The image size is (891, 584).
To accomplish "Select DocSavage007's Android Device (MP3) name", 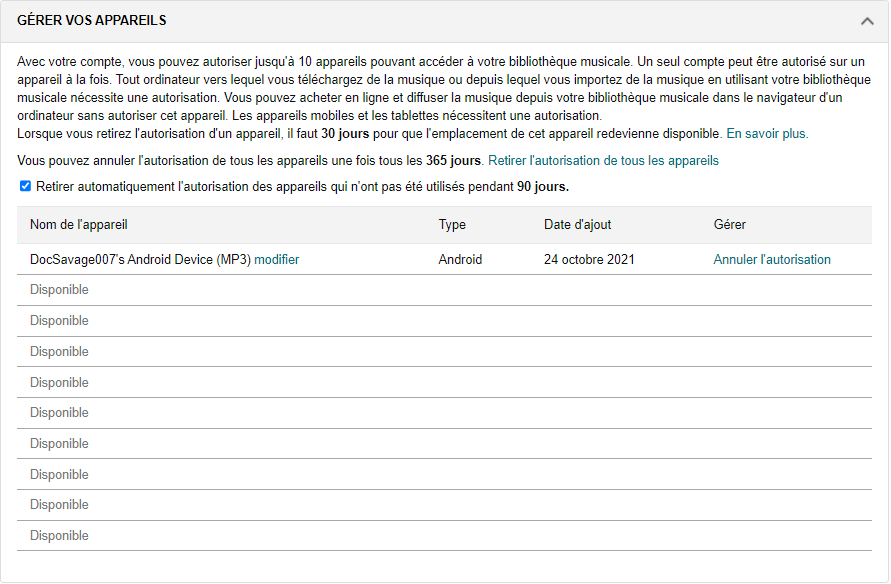I will (140, 260).
